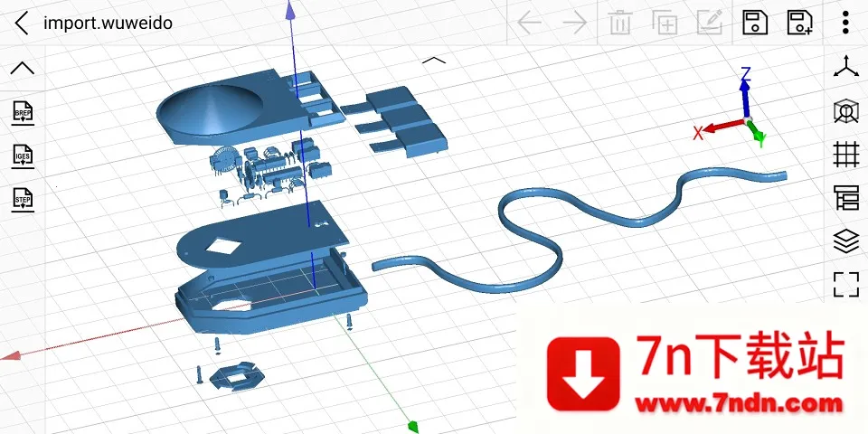Fit the view to screen
Screen dimensions: 868x434
(845, 284)
